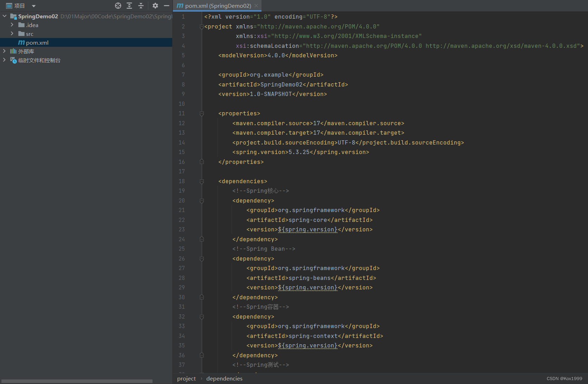
Task: Click 'dependencies' in the breadcrumb bar
Action: (x=224, y=378)
